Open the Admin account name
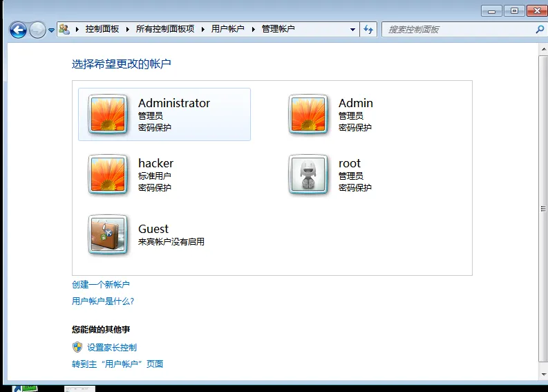This screenshot has width=548, height=392. tap(356, 103)
